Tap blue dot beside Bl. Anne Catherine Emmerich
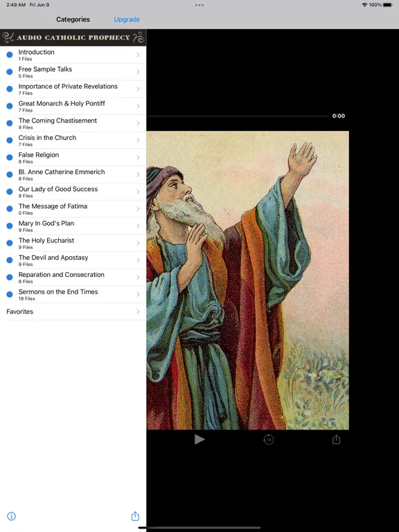Viewport: 399px width, 532px height. pyautogui.click(x=10, y=175)
